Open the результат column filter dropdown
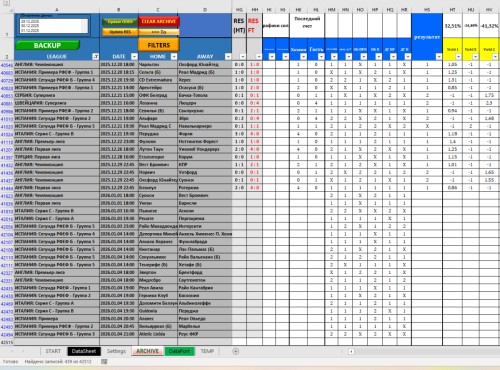500x370 pixels. 439,57
